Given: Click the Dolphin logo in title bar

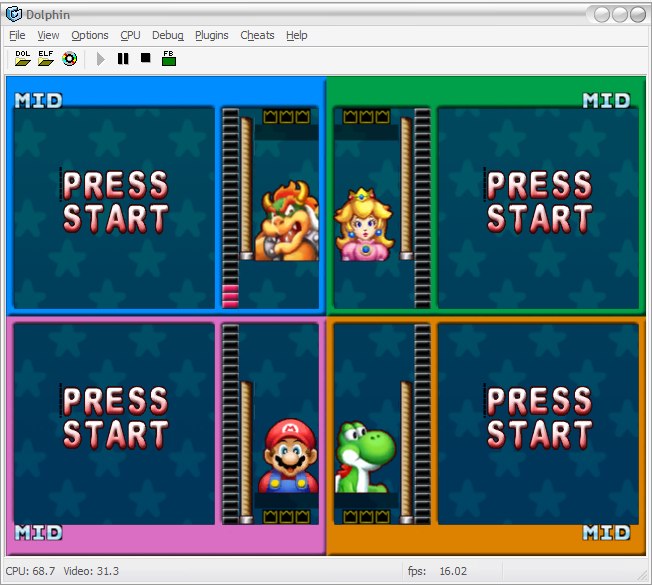Looking at the screenshot, I should coord(14,14).
